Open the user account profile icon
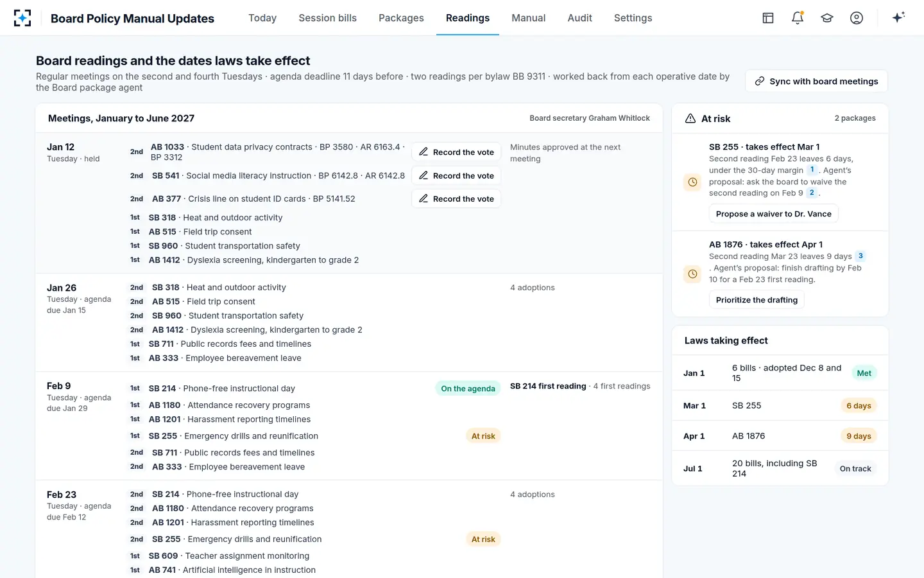Image resolution: width=924 pixels, height=578 pixels. coord(857,18)
